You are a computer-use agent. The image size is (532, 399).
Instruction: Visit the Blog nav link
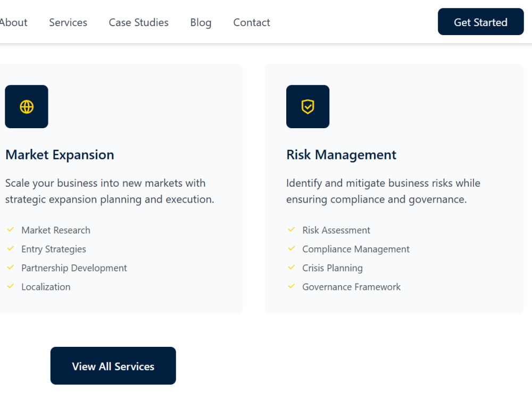coord(201,22)
